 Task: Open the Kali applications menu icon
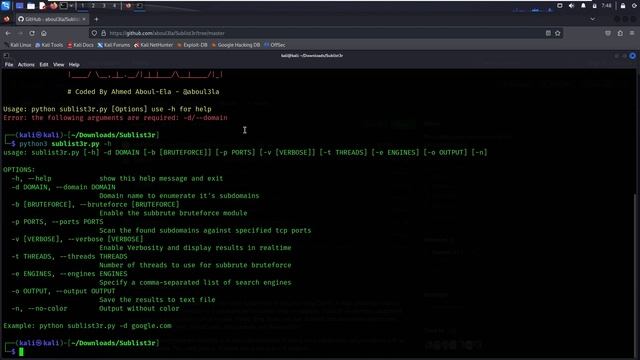click(x=5, y=6)
